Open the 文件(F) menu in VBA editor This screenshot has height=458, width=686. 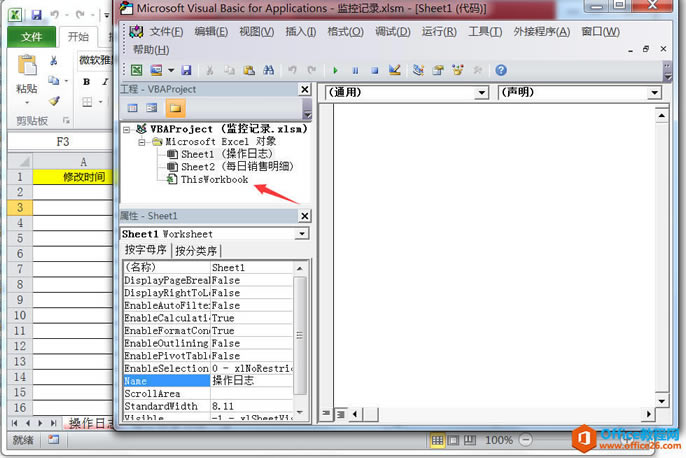[166, 31]
